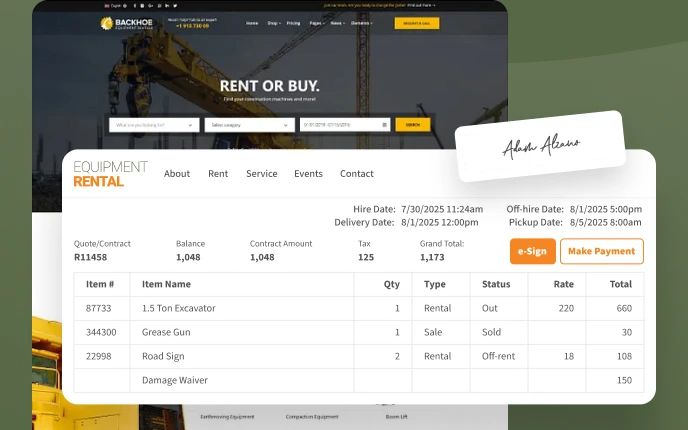Click the yellow Search button
This screenshot has height=430, width=688.
tap(412, 125)
